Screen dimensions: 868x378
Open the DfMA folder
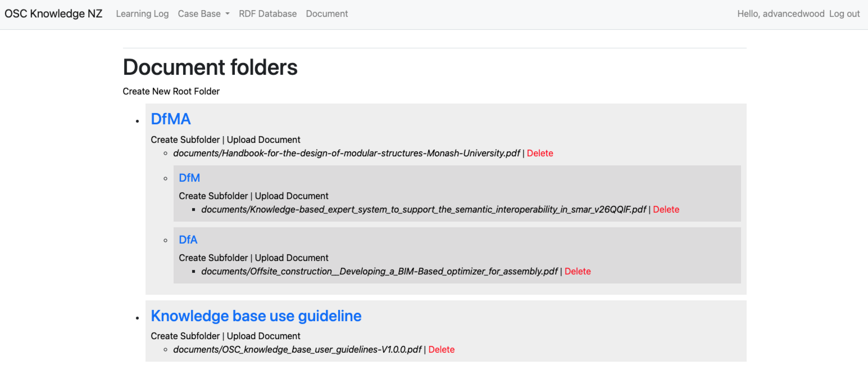pos(171,119)
